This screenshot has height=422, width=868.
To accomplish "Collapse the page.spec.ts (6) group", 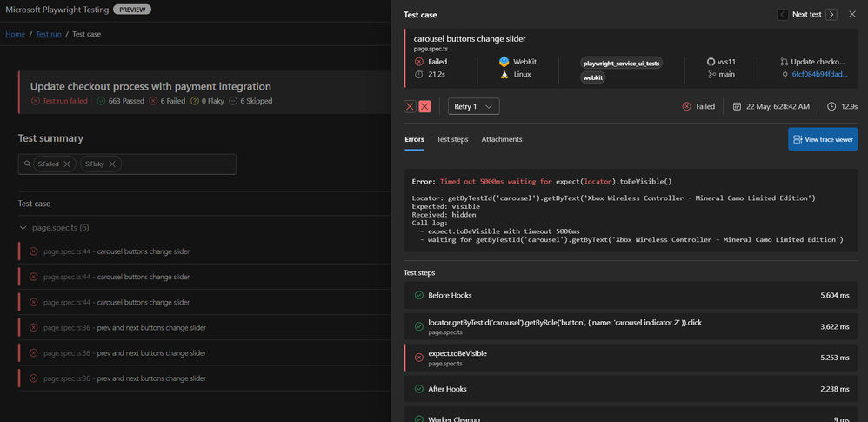I will [x=23, y=228].
